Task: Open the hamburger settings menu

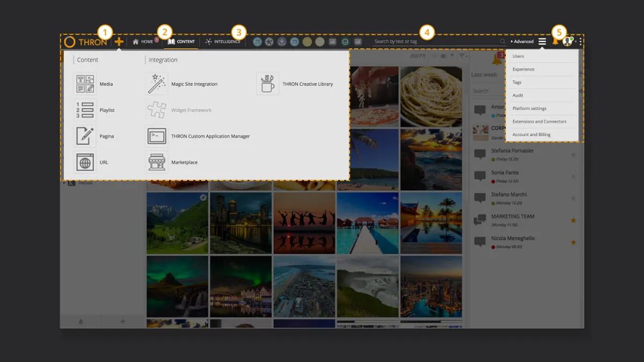Action: click(x=543, y=41)
